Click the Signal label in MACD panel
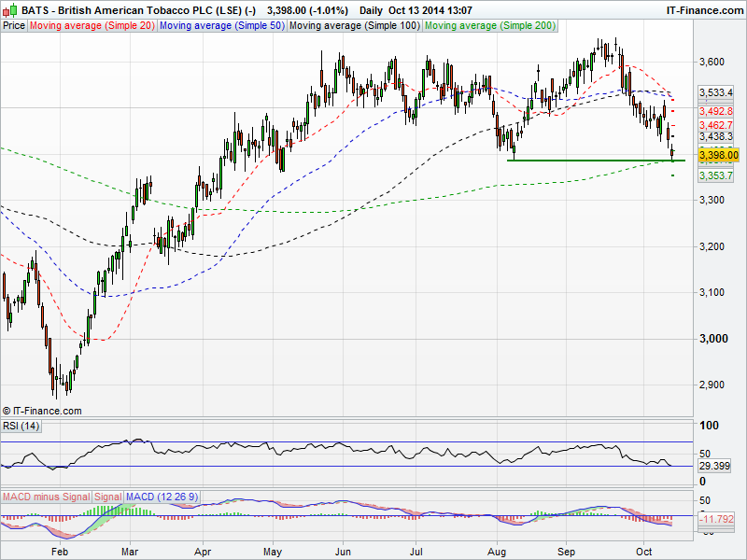The image size is (747, 560). [x=107, y=495]
